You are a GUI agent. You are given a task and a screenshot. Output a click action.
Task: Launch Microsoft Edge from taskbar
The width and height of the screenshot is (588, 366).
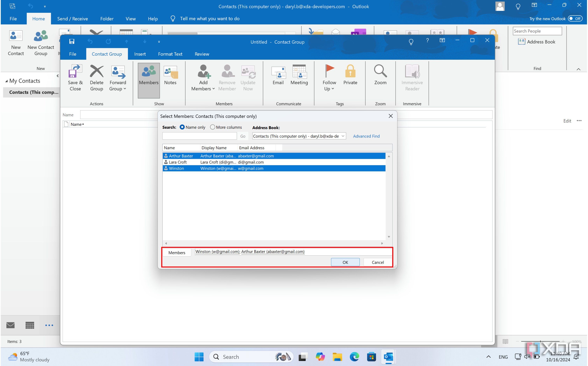pos(354,357)
